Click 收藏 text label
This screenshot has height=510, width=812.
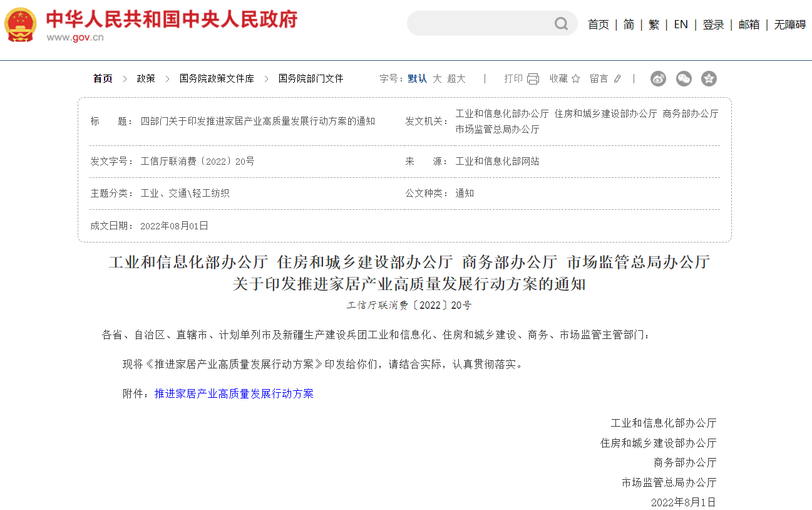tap(558, 78)
